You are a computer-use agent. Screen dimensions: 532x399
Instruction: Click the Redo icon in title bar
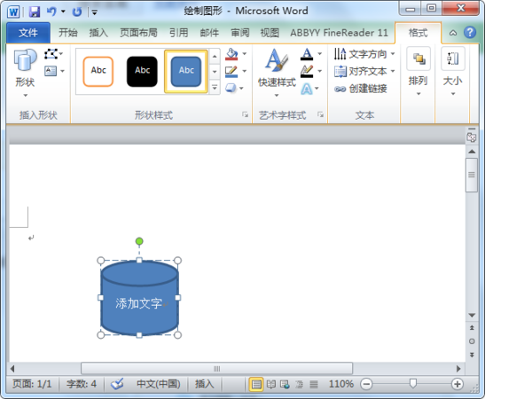[76, 12]
